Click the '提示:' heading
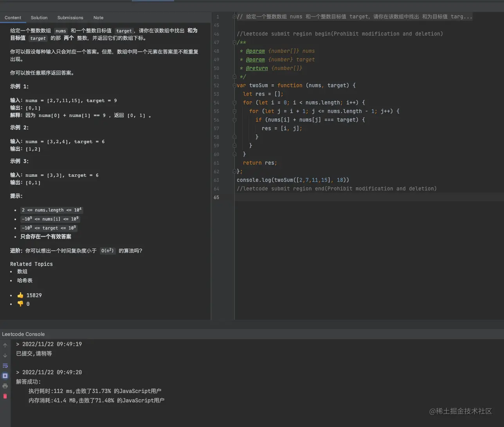This screenshot has width=504, height=427. [16, 196]
